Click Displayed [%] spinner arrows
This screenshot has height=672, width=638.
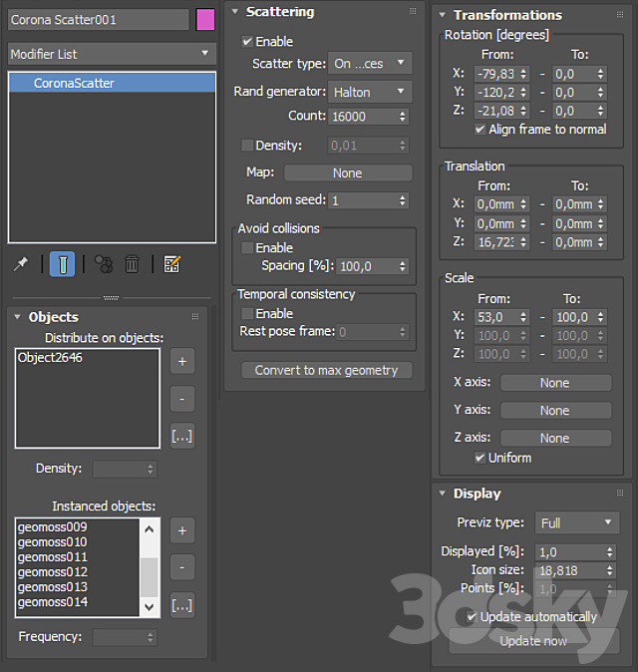click(x=609, y=552)
